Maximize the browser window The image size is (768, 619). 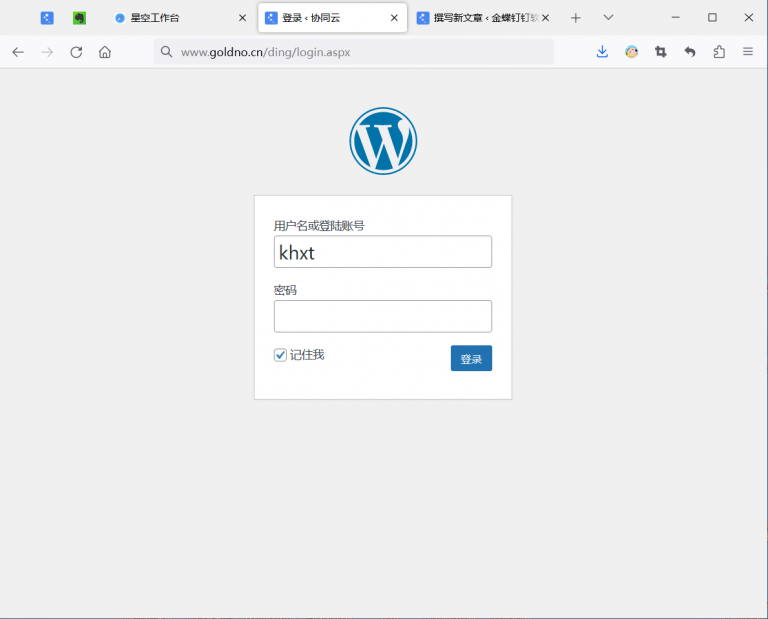(x=712, y=18)
